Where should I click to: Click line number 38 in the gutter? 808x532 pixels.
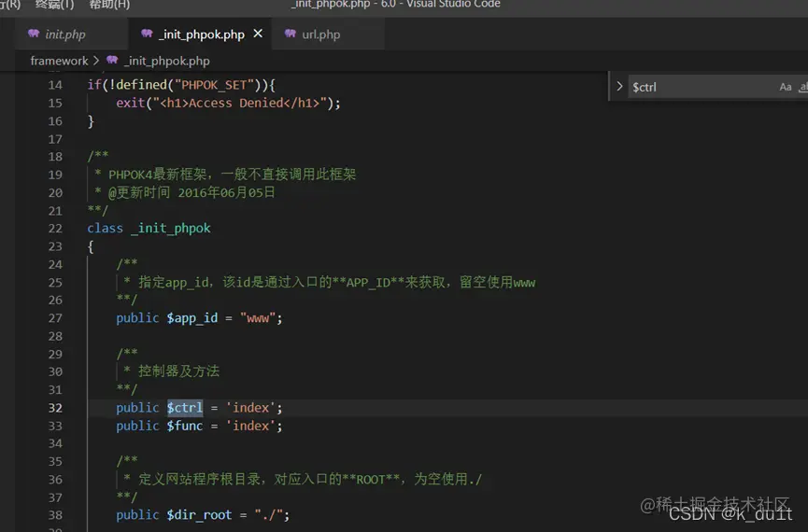point(55,515)
